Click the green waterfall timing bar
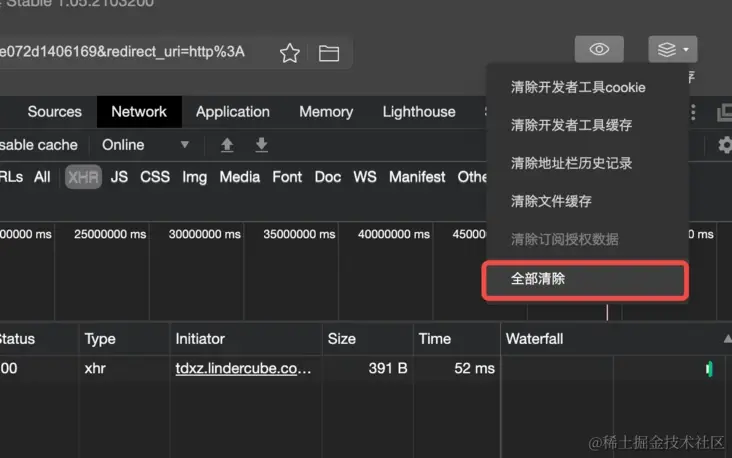 coord(709,369)
